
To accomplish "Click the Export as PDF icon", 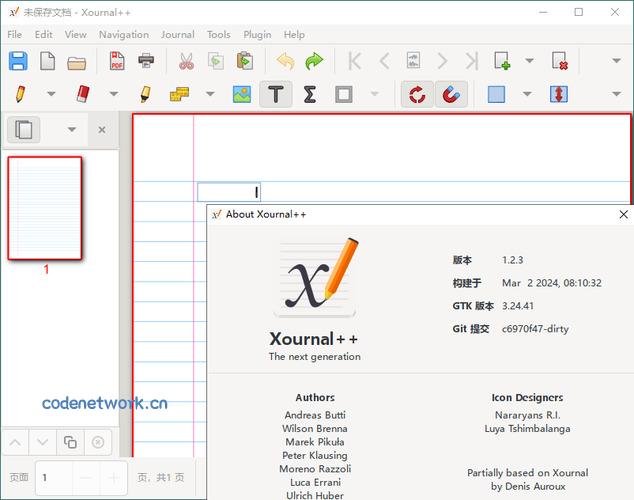I will coord(117,61).
